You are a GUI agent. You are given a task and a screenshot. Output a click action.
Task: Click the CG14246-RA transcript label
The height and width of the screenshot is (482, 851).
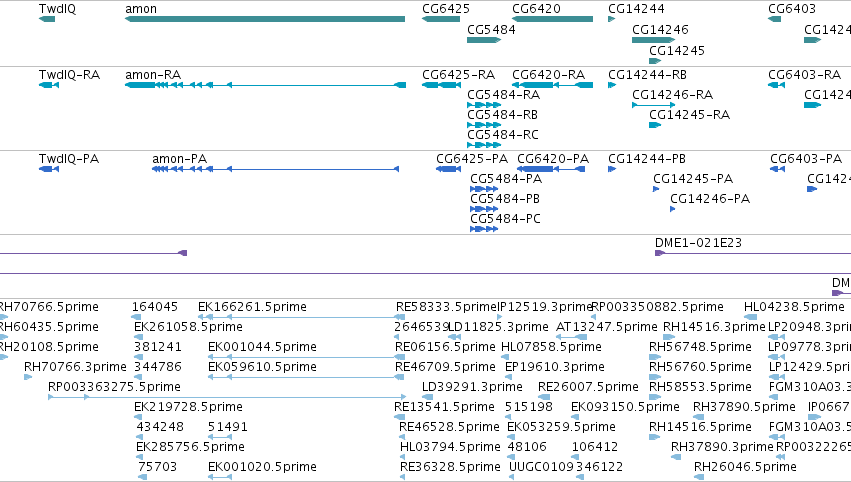(672, 94)
